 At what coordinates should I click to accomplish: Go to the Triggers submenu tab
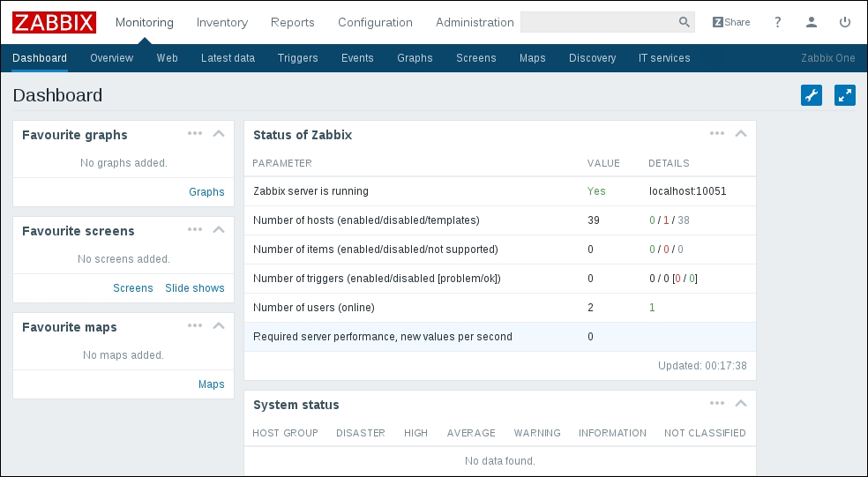[297, 58]
